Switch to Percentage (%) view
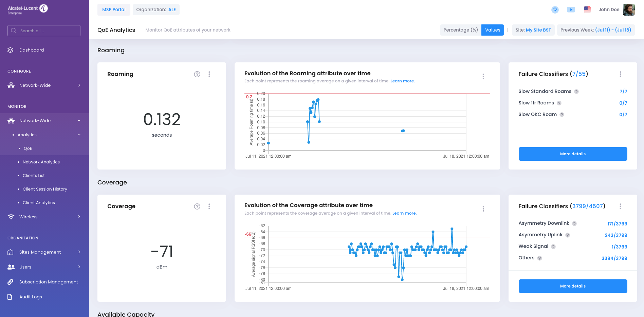The image size is (644, 317). [461, 30]
